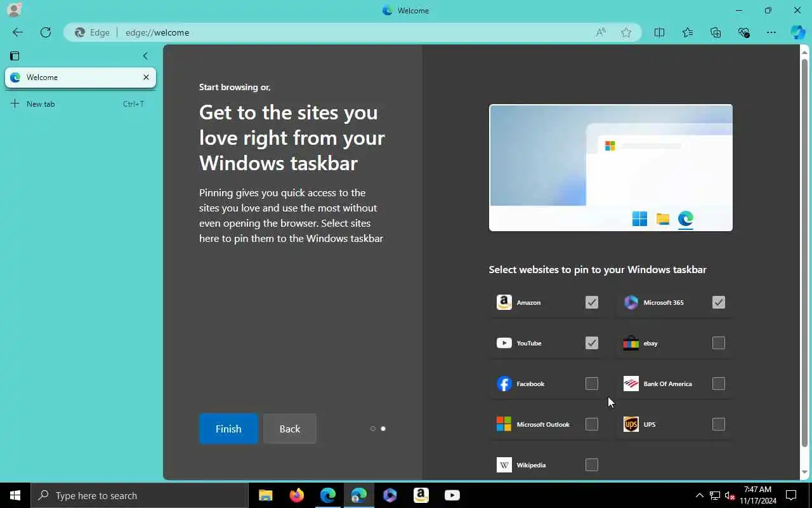Go Back to previous step
This screenshot has width=812, height=508.
coord(290,429)
